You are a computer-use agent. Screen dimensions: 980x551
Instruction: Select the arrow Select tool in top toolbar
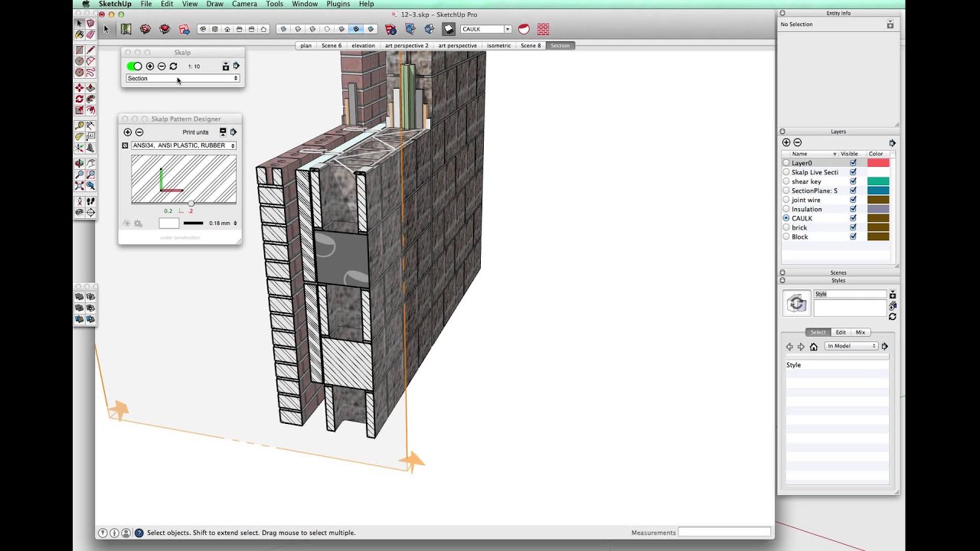tap(106, 29)
